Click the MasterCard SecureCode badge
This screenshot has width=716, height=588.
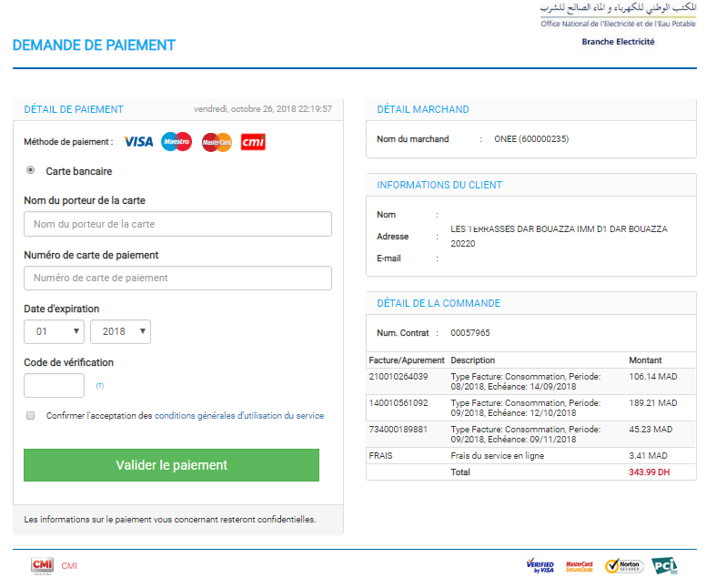580,565
